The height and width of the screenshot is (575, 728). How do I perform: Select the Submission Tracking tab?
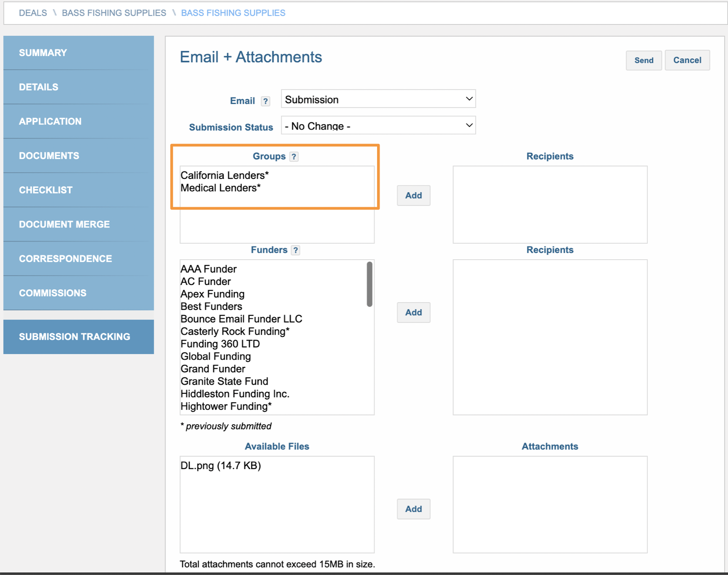79,337
